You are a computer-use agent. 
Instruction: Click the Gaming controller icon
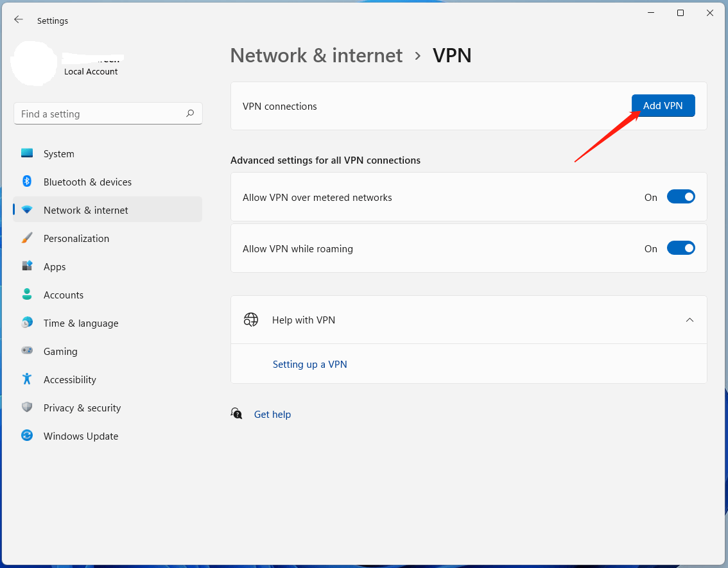(x=27, y=350)
